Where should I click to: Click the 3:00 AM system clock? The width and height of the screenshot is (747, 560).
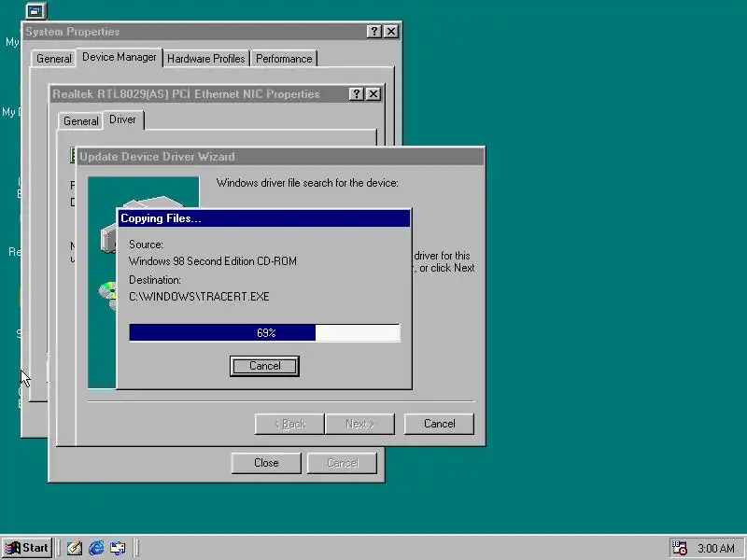(x=716, y=549)
